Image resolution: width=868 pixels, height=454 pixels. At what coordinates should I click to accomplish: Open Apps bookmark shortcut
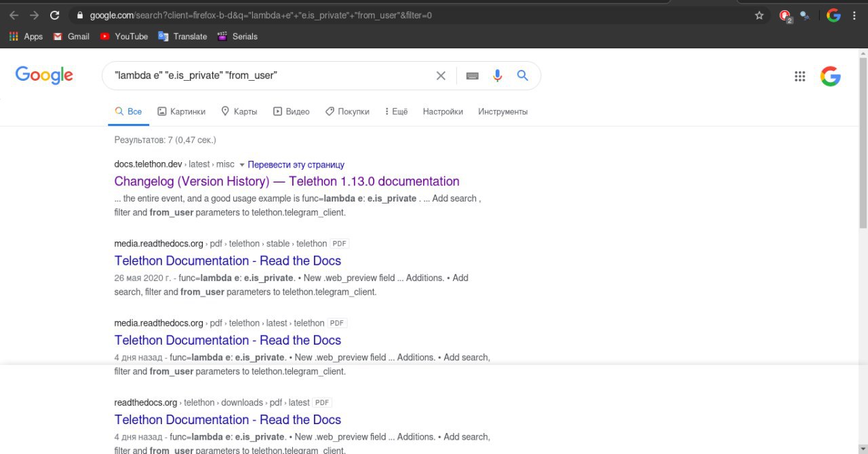(26, 37)
